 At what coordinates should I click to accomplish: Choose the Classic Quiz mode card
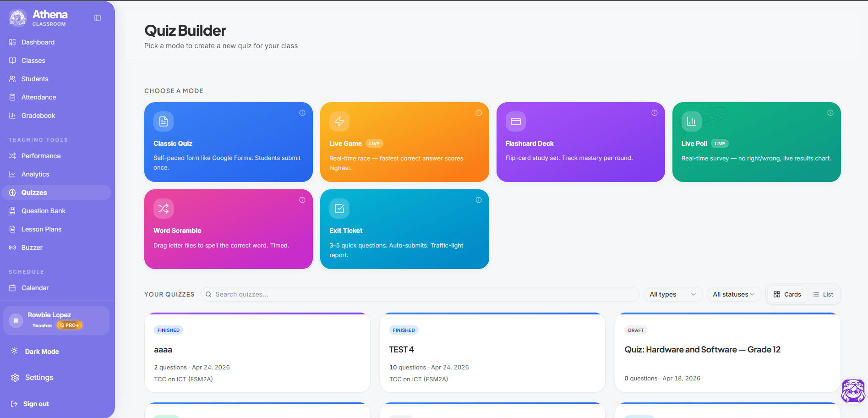(229, 142)
